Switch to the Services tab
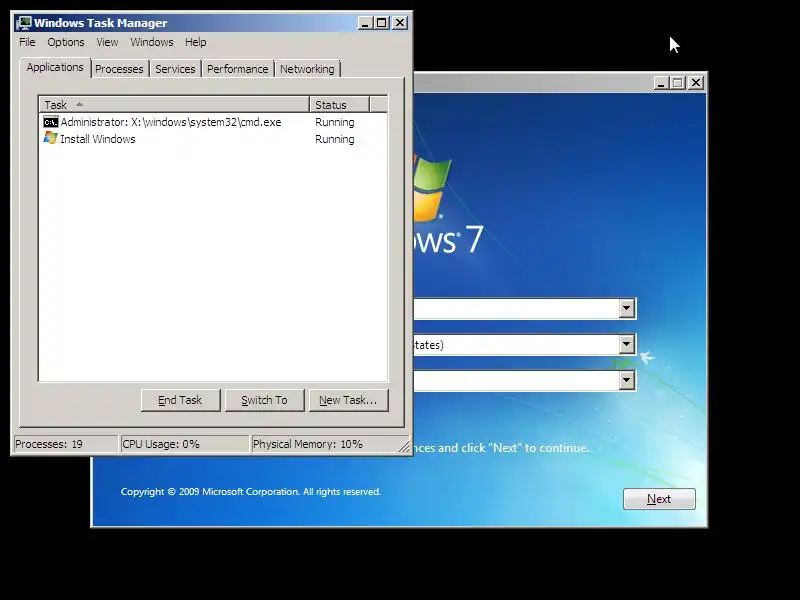This screenshot has height=600, width=800. tap(175, 69)
